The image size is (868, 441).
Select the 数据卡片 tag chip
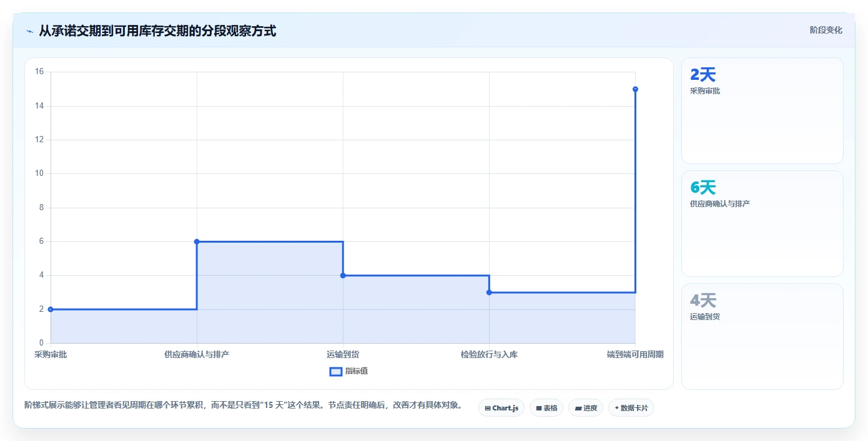(x=631, y=408)
